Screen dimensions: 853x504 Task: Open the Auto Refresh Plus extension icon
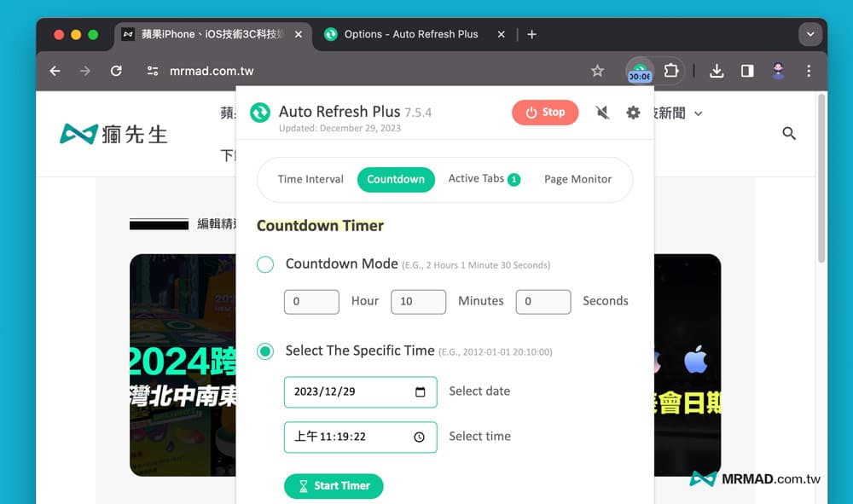640,72
